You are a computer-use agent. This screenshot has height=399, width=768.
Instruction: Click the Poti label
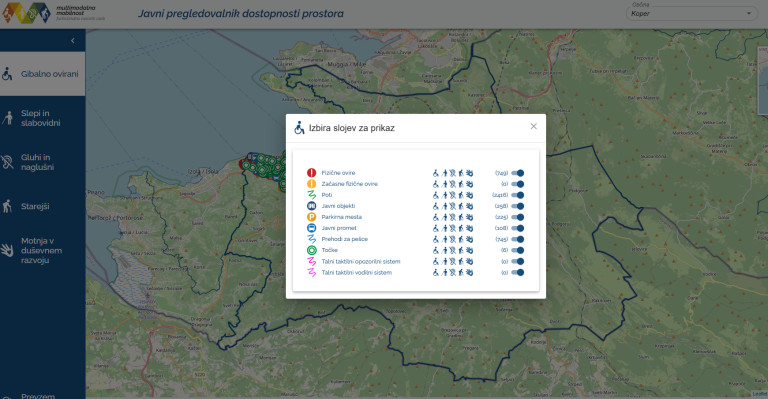[327, 195]
